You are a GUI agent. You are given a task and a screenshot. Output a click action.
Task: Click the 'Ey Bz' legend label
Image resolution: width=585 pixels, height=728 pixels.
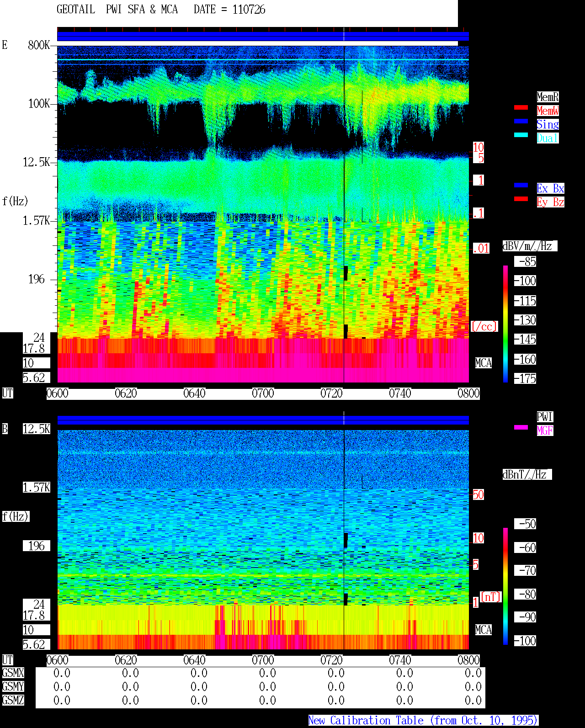pyautogui.click(x=550, y=202)
